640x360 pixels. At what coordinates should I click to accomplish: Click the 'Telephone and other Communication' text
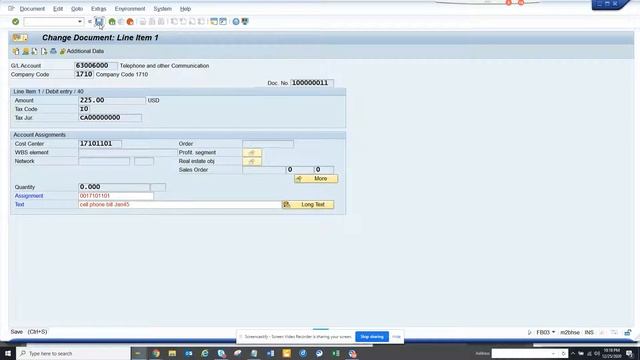[164, 66]
